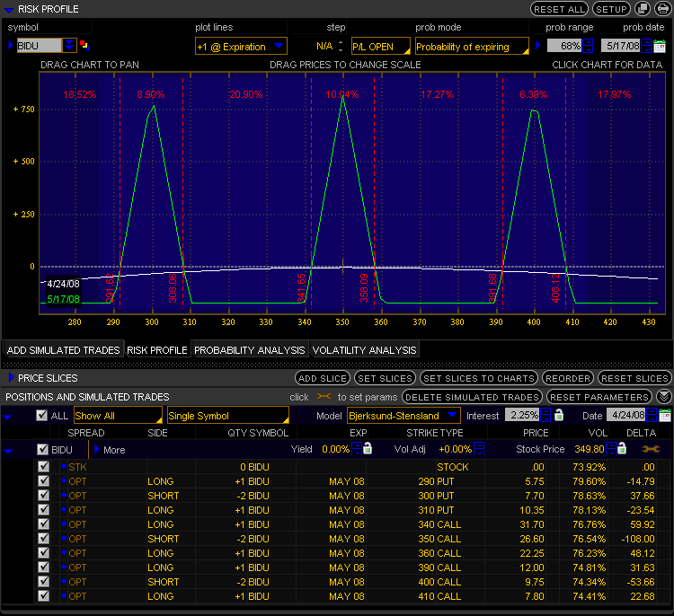
Task: Expand the PRICE SLICES section
Action: 11,377
